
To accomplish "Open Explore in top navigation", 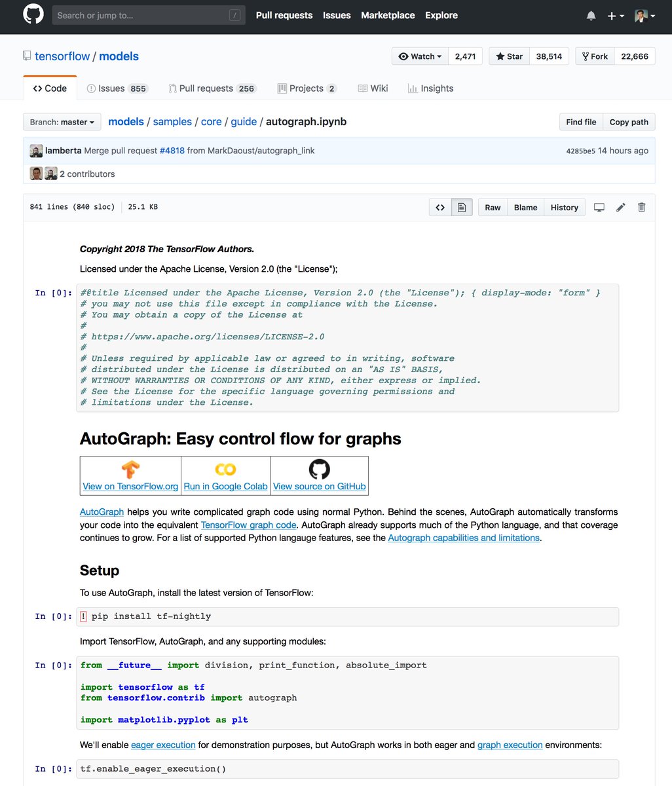I will click(441, 15).
